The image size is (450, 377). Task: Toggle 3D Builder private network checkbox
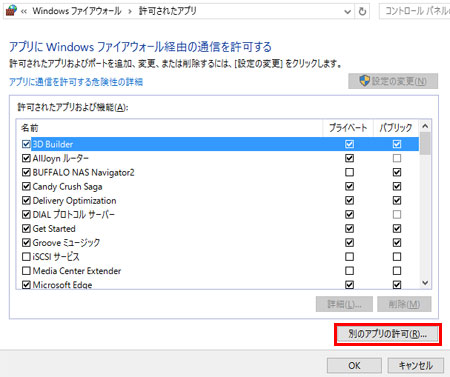[349, 144]
